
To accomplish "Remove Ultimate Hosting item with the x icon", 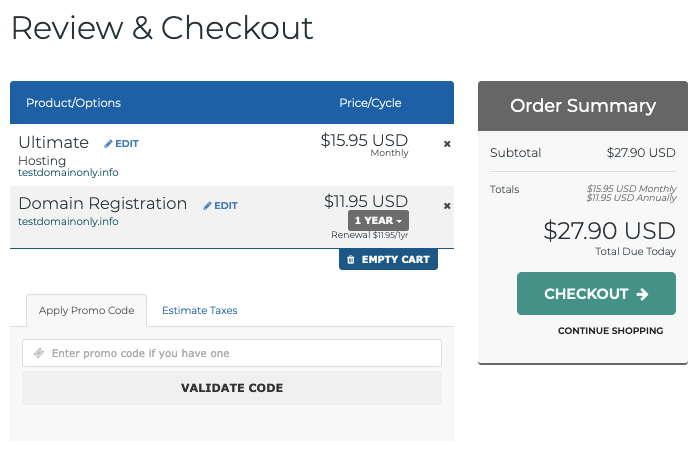I will (447, 144).
